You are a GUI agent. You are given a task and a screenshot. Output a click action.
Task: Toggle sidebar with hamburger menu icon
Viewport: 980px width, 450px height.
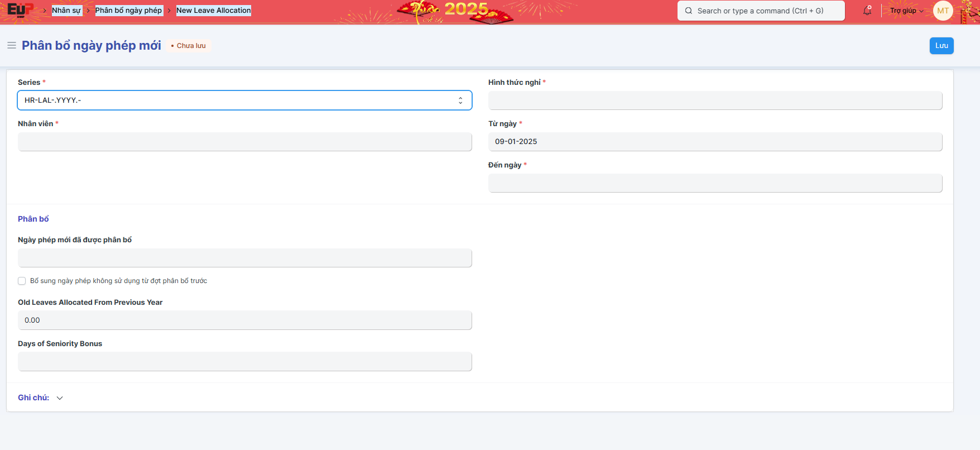point(11,45)
